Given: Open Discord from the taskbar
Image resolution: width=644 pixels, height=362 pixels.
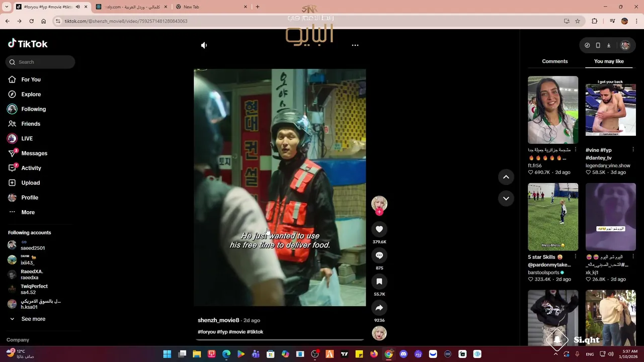Looking at the screenshot, I should click(x=403, y=354).
